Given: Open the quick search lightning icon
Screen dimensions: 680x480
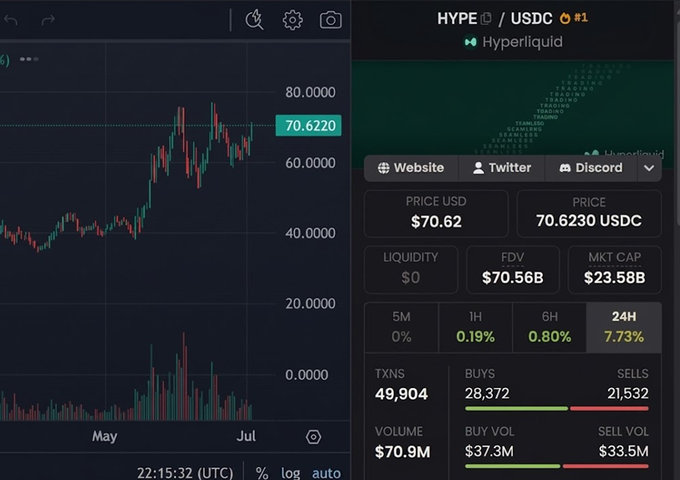Looking at the screenshot, I should (x=254, y=20).
